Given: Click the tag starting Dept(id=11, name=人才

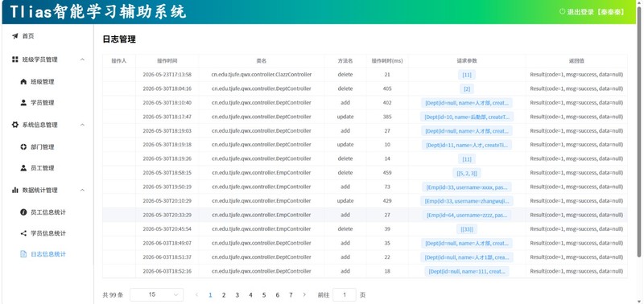Looking at the screenshot, I should [467, 145].
